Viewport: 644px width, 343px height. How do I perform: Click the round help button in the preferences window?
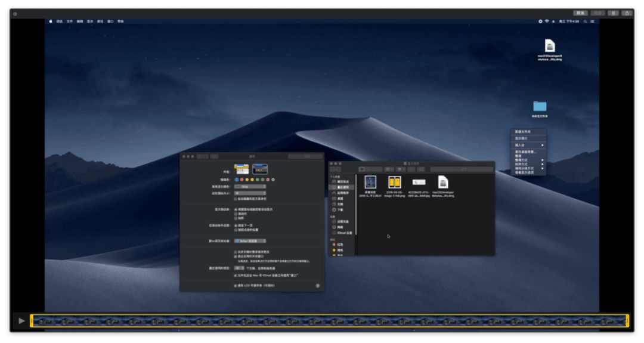click(317, 286)
